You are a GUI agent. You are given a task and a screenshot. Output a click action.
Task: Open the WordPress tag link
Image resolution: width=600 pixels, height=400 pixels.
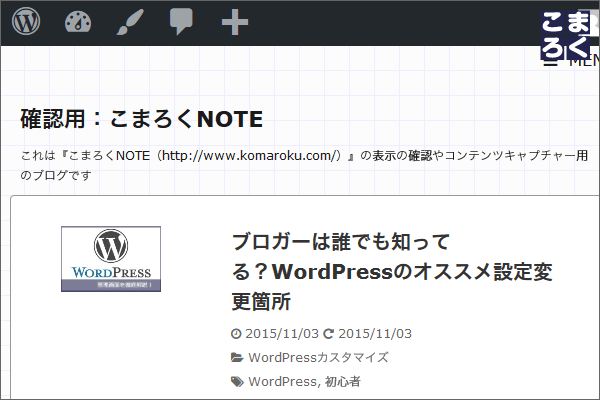pyautogui.click(x=282, y=382)
